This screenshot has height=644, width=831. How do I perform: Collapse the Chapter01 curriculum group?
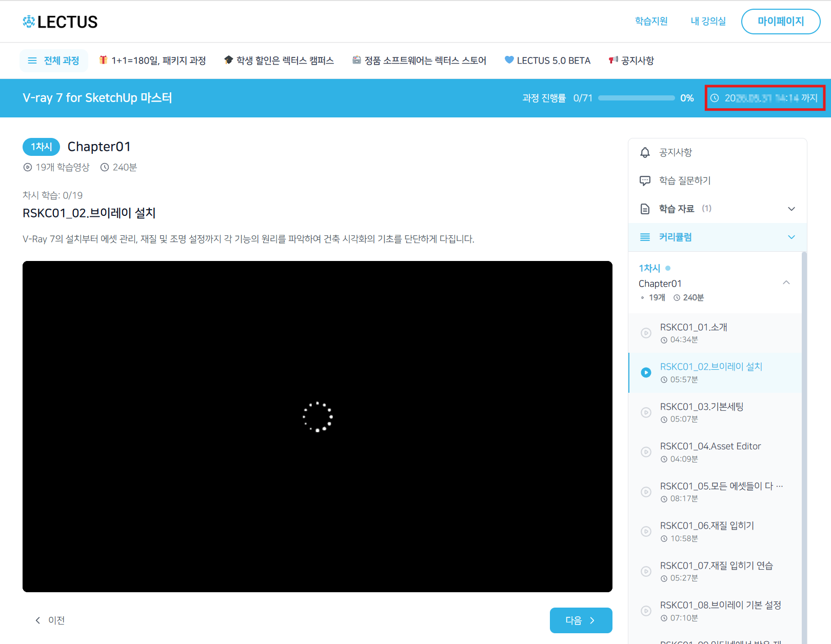click(786, 283)
